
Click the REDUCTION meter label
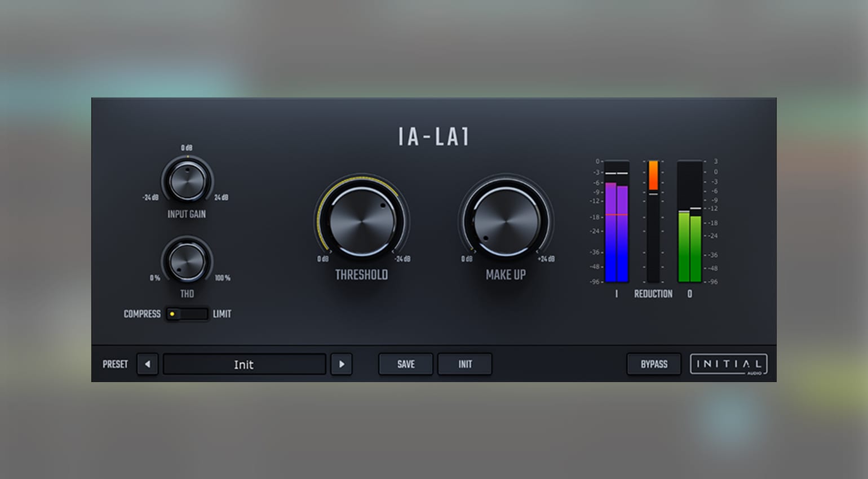click(653, 294)
